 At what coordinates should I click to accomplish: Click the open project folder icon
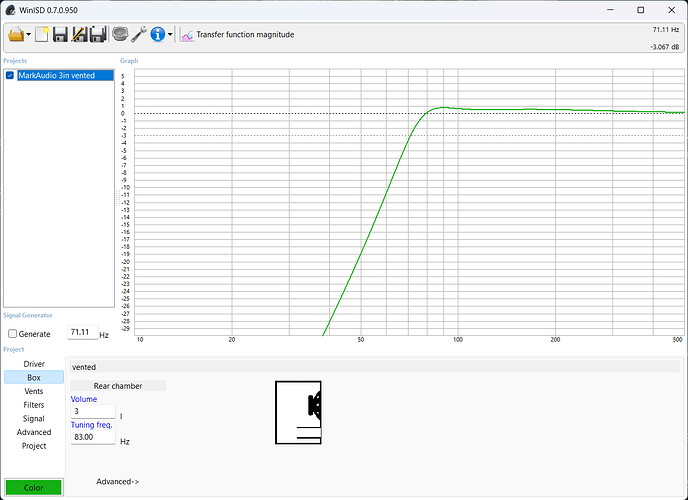point(16,35)
